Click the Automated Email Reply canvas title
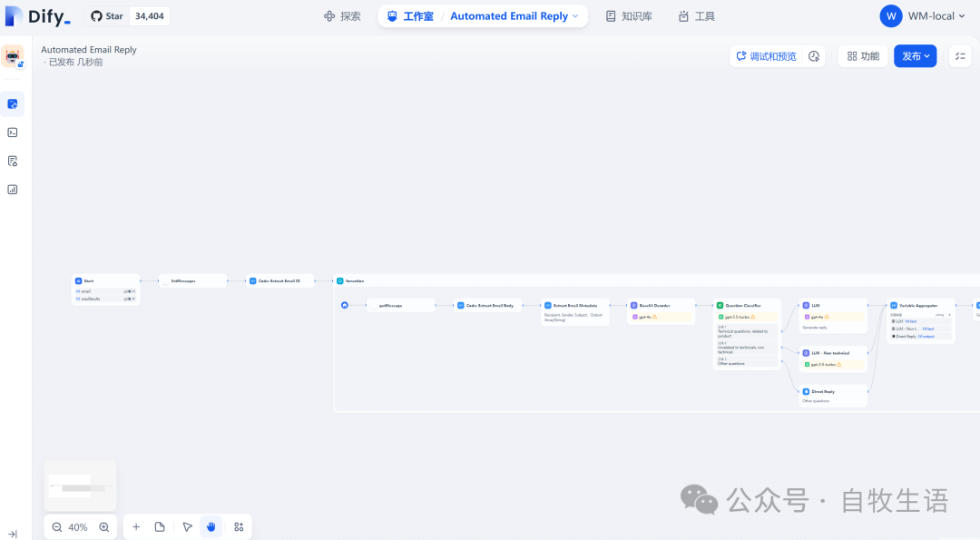 click(x=89, y=49)
